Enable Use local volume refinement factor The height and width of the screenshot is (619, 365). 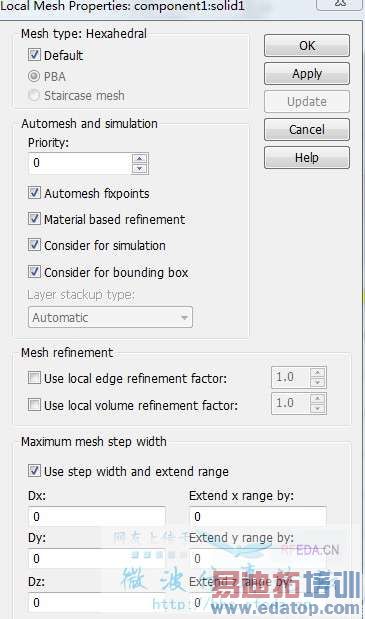pos(34,404)
